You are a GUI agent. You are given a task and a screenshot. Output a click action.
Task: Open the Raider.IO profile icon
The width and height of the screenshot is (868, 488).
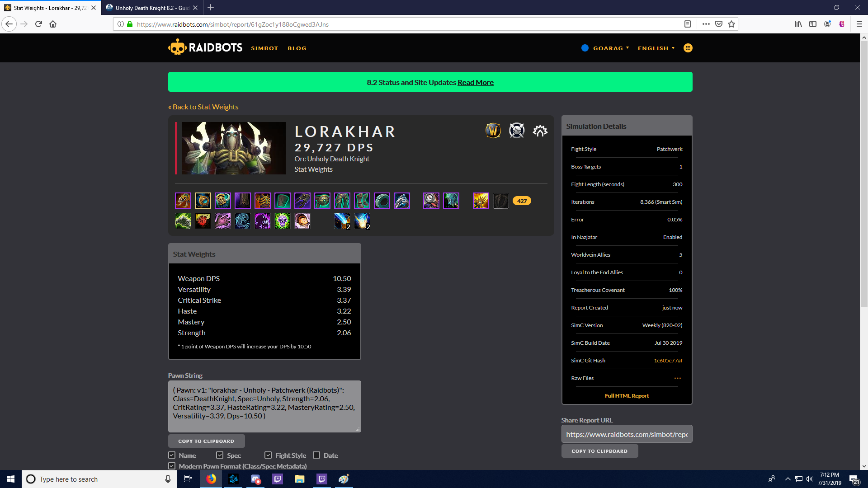540,131
